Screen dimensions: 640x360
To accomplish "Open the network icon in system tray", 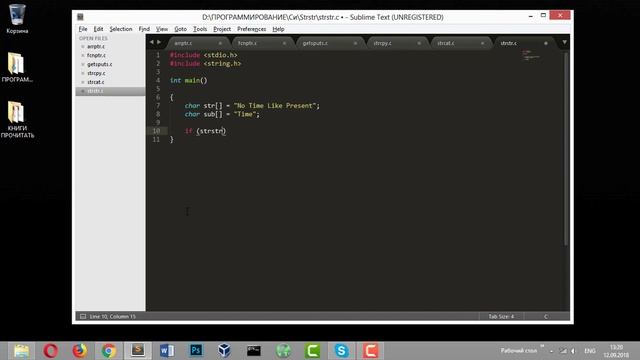I will (563, 351).
